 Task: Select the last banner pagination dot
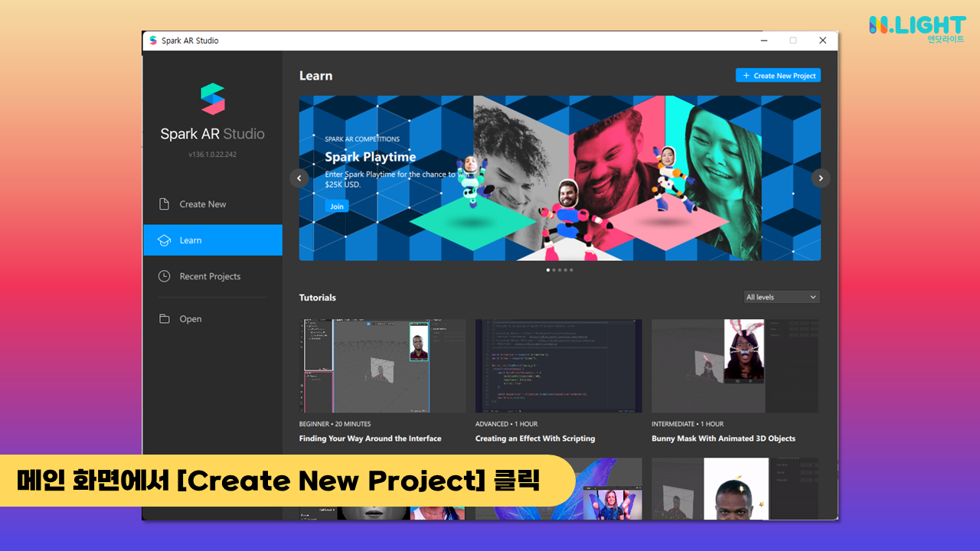tap(571, 270)
